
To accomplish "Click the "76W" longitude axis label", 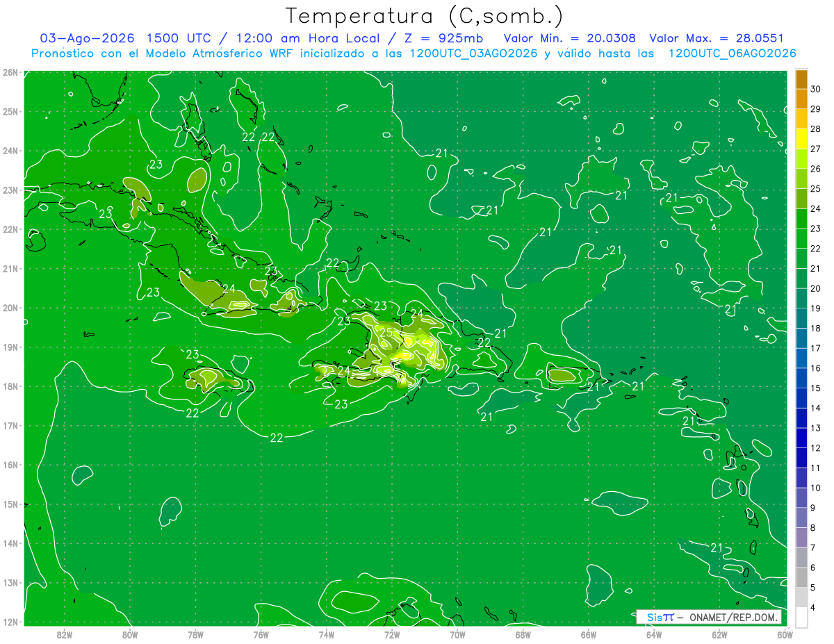I will (x=261, y=634).
